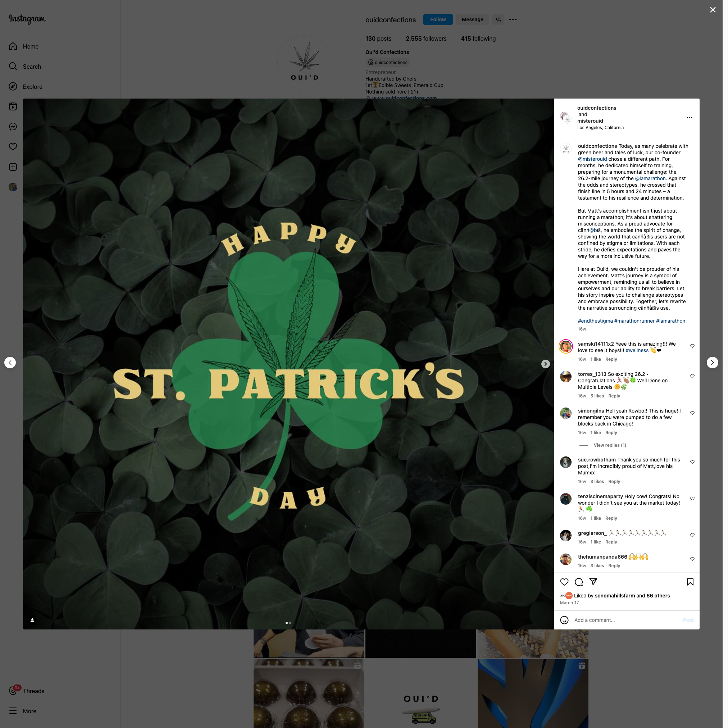This screenshot has height=728, width=728.
Task: Share the post with the paper plane icon
Action: [593, 582]
